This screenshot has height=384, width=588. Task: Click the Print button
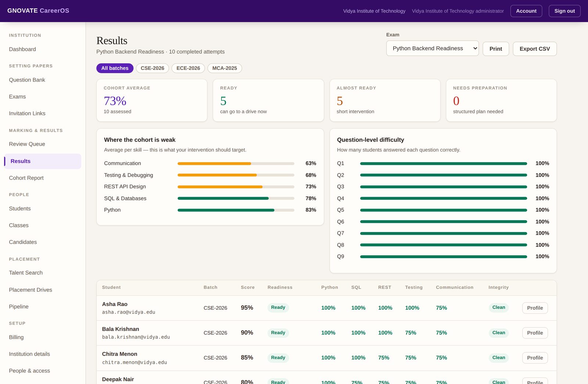[x=496, y=49]
